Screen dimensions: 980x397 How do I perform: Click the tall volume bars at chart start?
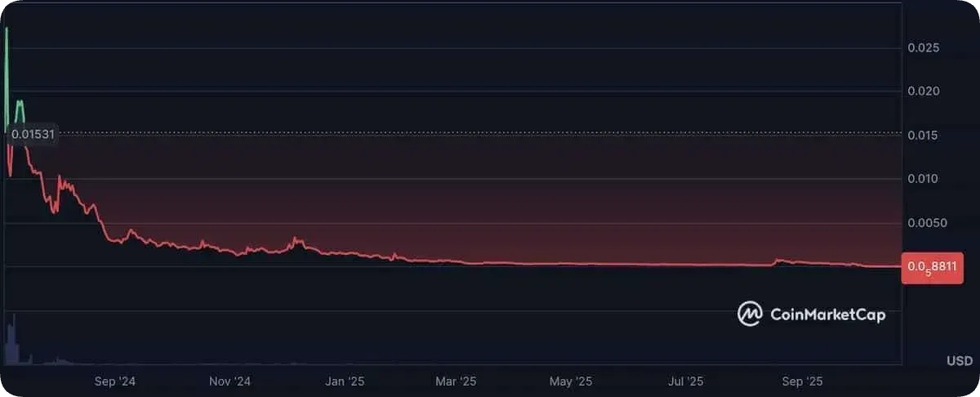tap(11, 339)
